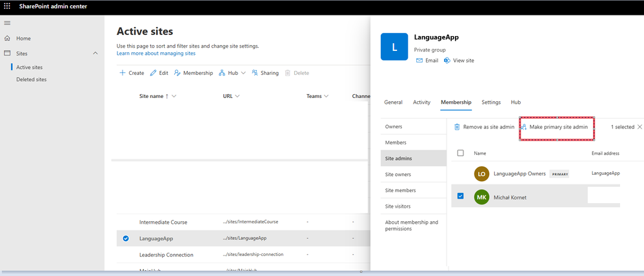Uncheck the Michał Kornet checkbox
The image size is (644, 276).
click(460, 196)
